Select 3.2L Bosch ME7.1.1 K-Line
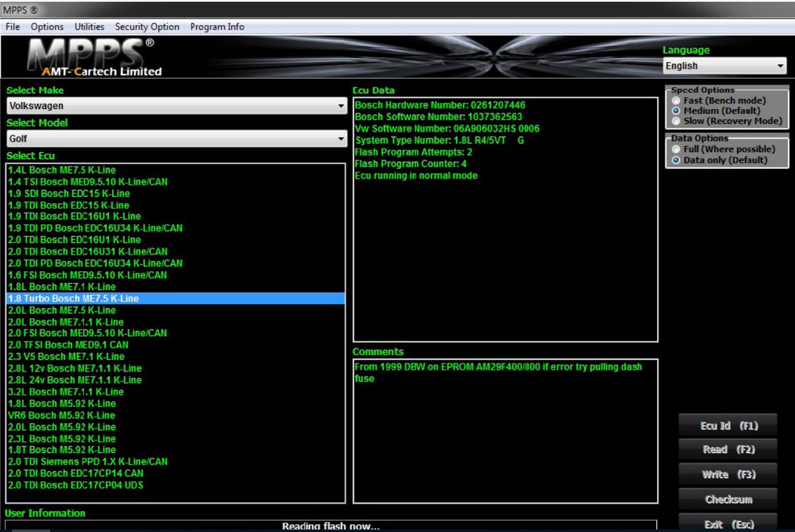795x532 pixels. click(176, 392)
